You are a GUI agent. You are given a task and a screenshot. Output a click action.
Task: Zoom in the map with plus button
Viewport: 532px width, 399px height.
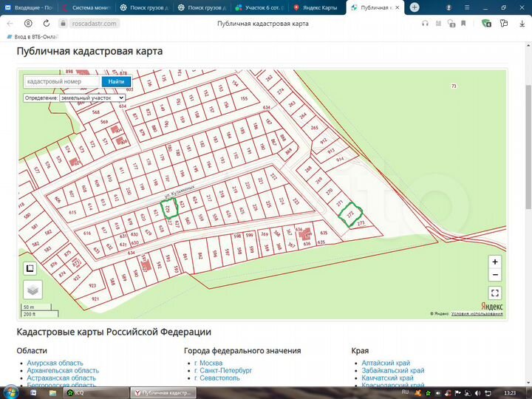coord(495,262)
